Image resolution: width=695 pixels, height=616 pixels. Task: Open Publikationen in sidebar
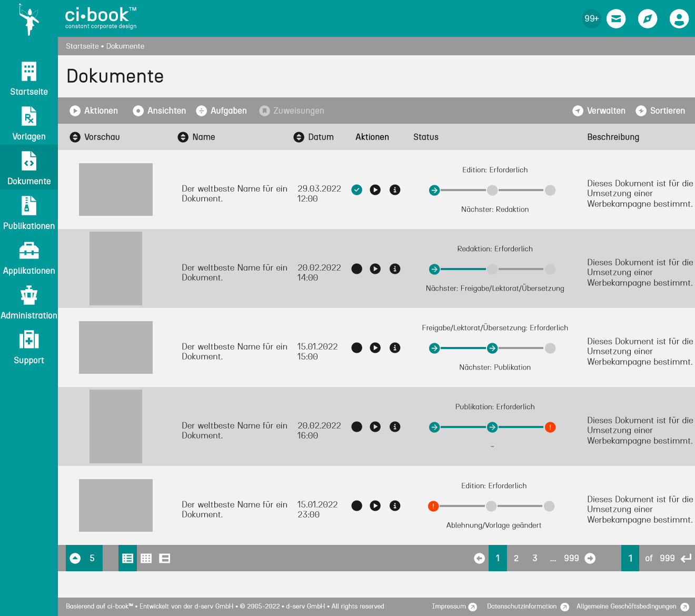[x=29, y=213]
